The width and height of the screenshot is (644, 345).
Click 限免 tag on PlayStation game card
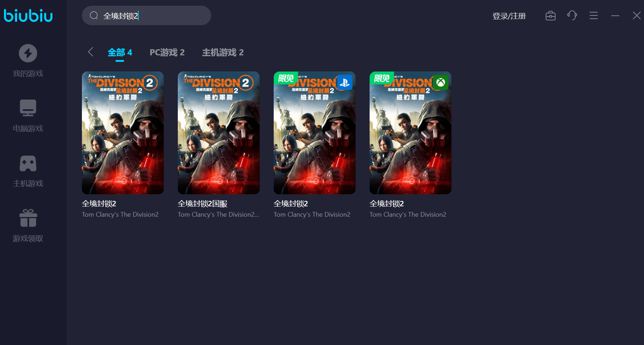click(286, 78)
